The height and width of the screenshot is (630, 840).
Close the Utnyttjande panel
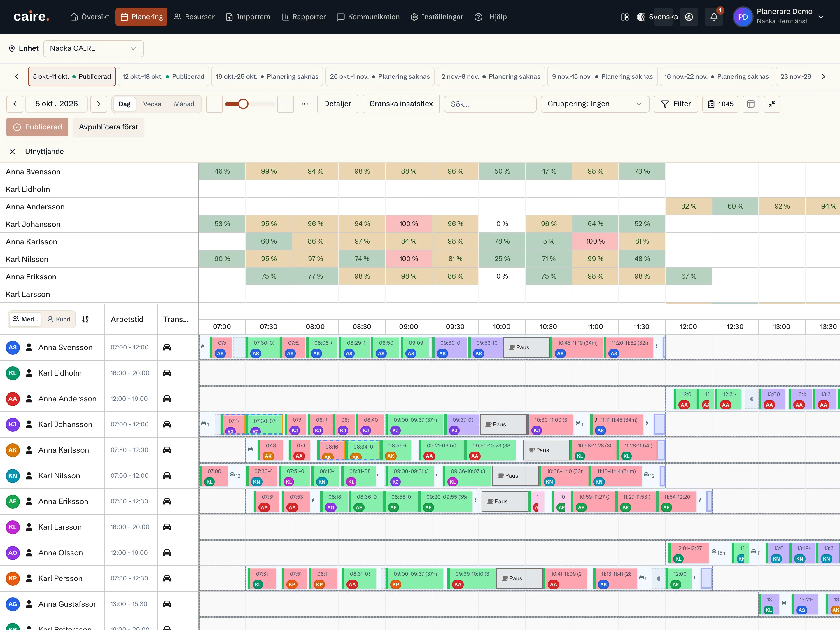[13, 152]
